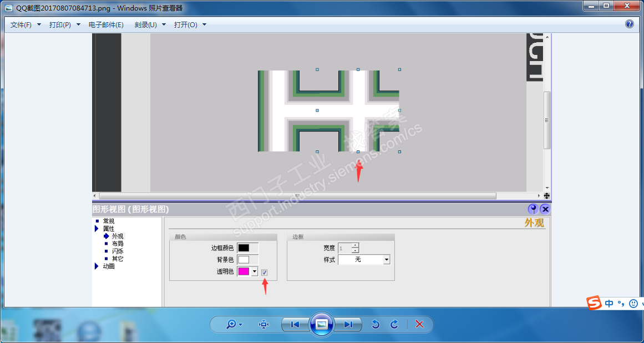Click the pan crosshair icon at the scrollbar corner
The width and height of the screenshot is (644, 343).
(547, 196)
